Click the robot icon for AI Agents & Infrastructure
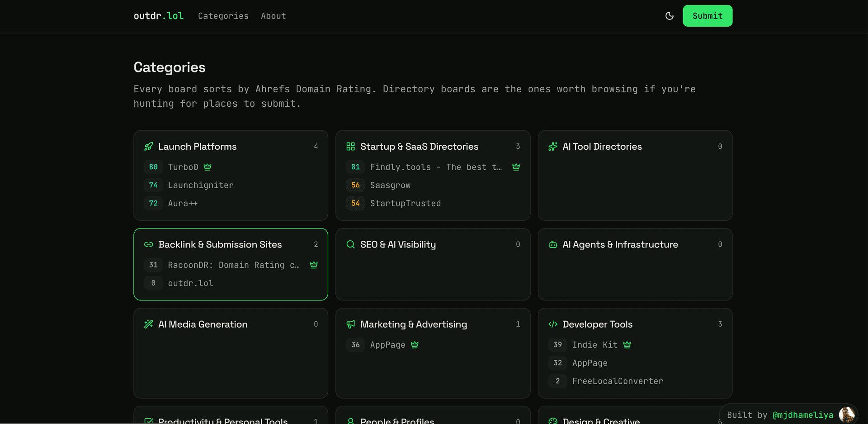This screenshot has width=868, height=424. (553, 244)
